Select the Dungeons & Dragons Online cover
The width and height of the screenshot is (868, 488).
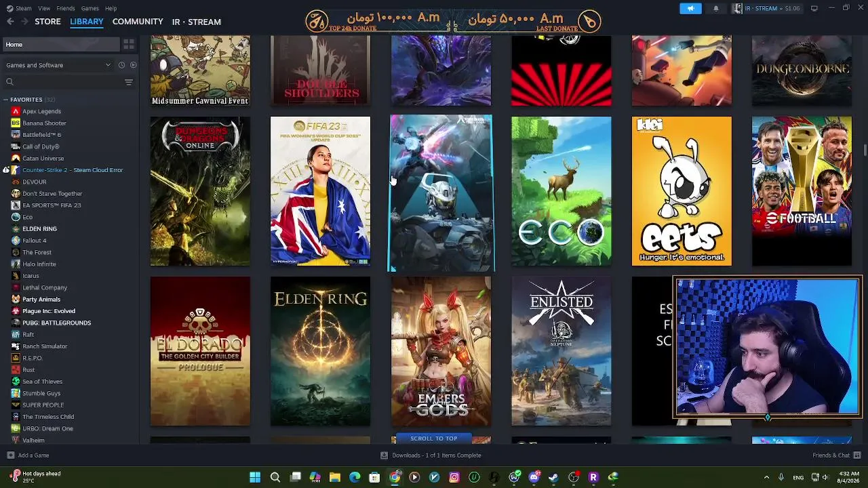(x=200, y=191)
